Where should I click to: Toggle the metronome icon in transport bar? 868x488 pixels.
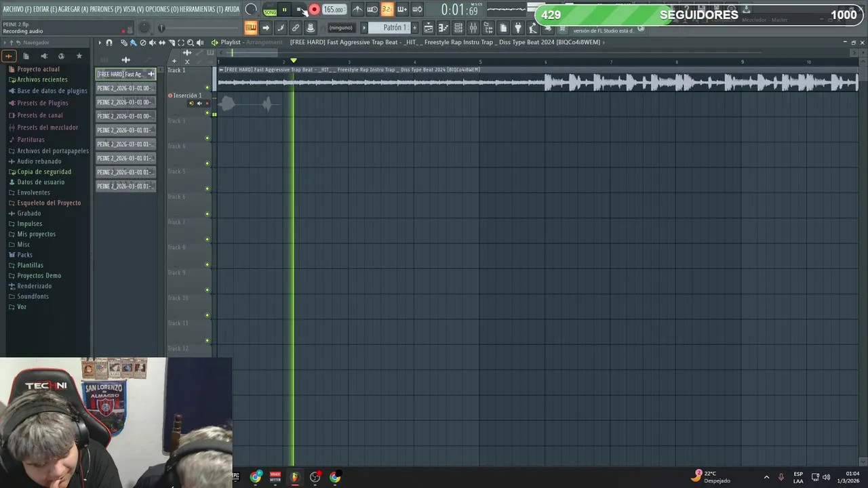click(357, 9)
